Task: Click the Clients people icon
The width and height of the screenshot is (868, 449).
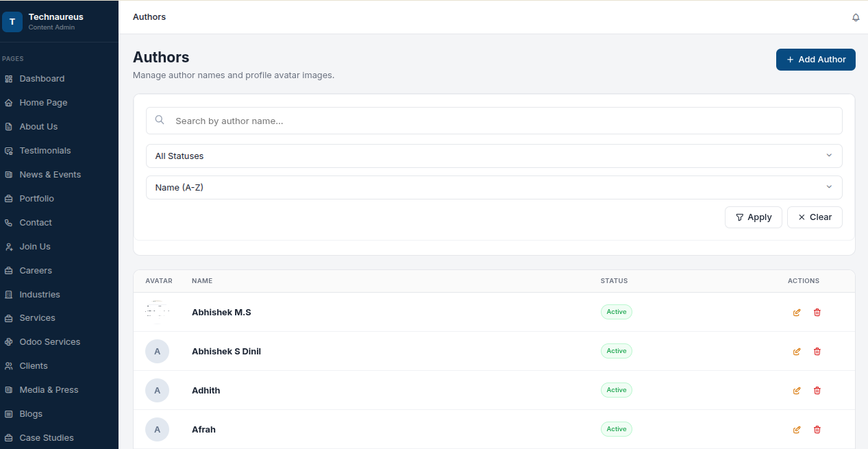Action: pos(9,366)
